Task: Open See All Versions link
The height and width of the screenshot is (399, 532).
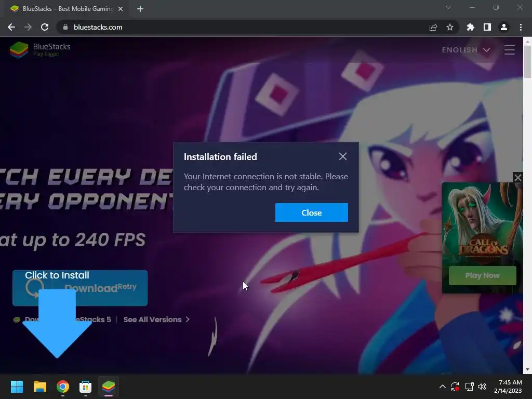Action: click(x=156, y=320)
